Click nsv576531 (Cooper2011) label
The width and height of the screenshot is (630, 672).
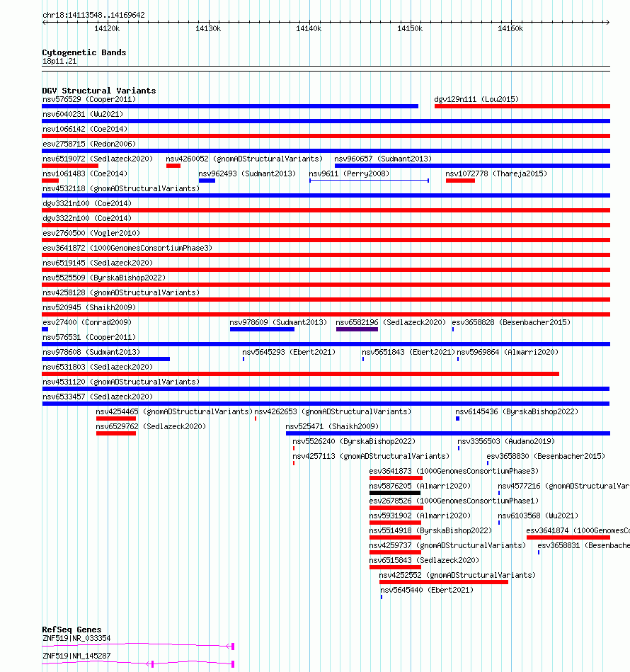(89, 337)
